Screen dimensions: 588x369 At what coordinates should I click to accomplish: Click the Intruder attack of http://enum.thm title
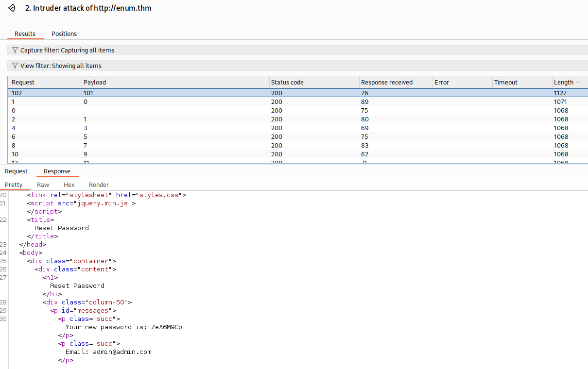[88, 8]
